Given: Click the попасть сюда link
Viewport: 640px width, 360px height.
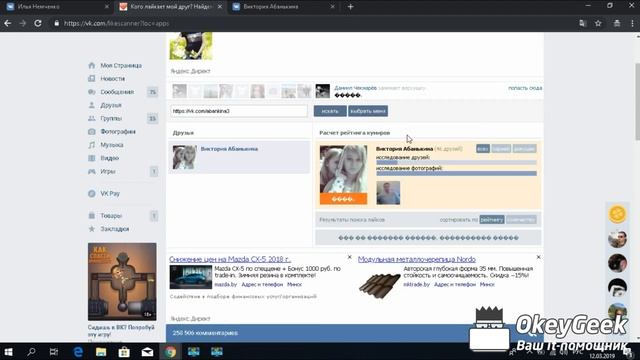Looking at the screenshot, I should coord(525,88).
